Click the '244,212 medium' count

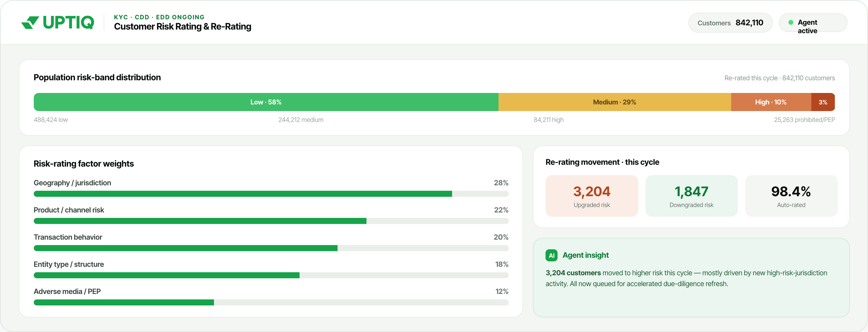[x=300, y=120]
